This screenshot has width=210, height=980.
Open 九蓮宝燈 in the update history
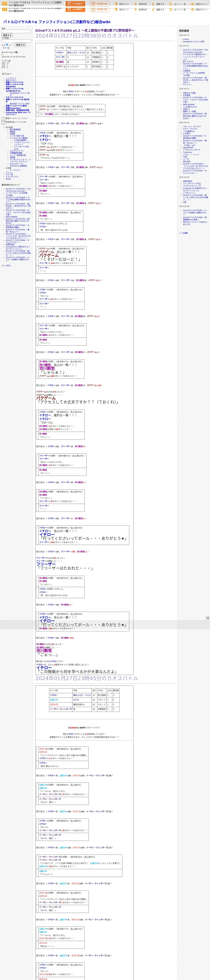[186, 70]
